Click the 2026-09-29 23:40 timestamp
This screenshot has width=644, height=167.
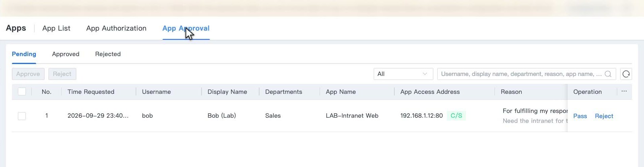(x=98, y=116)
